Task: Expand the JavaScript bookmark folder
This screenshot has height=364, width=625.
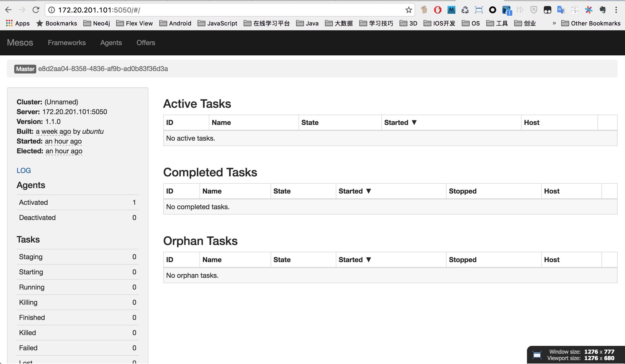Action: tap(217, 23)
